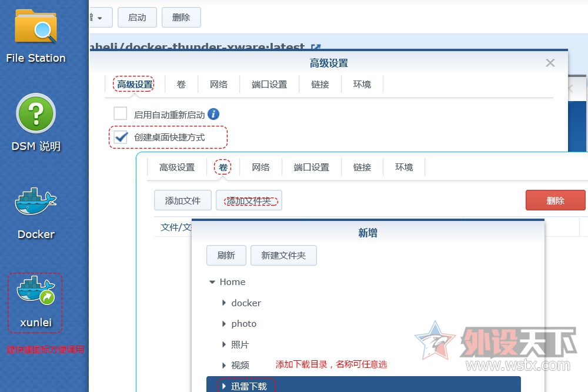
Task: Switch to 网络 tab in upper dialog
Action: click(219, 84)
